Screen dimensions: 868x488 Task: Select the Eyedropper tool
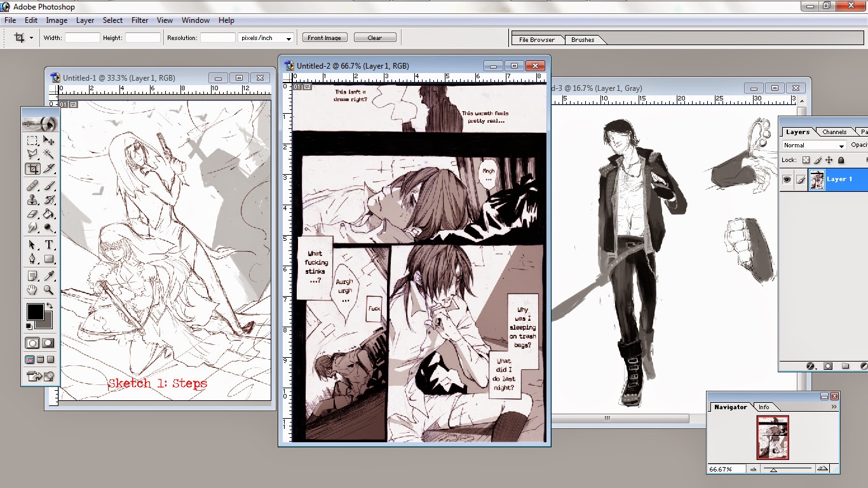point(48,276)
